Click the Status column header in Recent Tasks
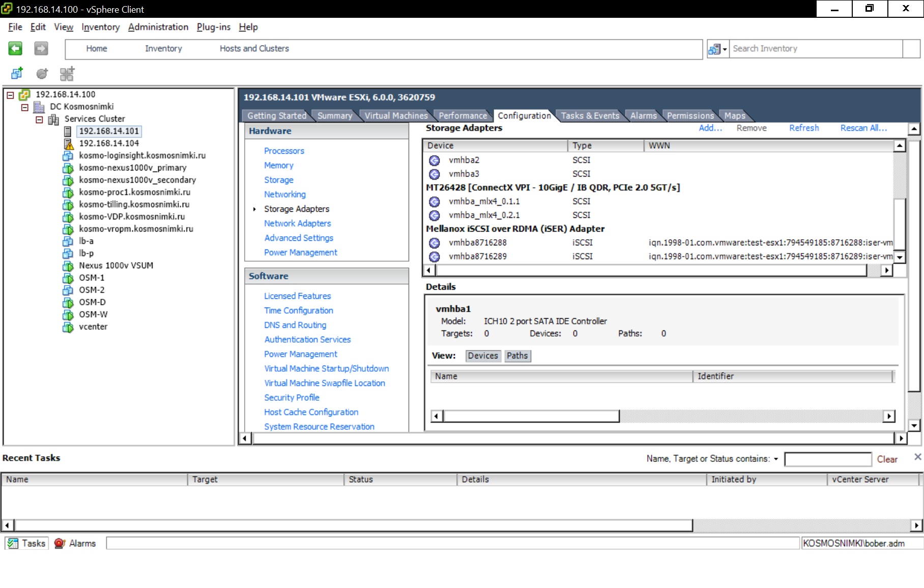This screenshot has width=924, height=588. 400,480
